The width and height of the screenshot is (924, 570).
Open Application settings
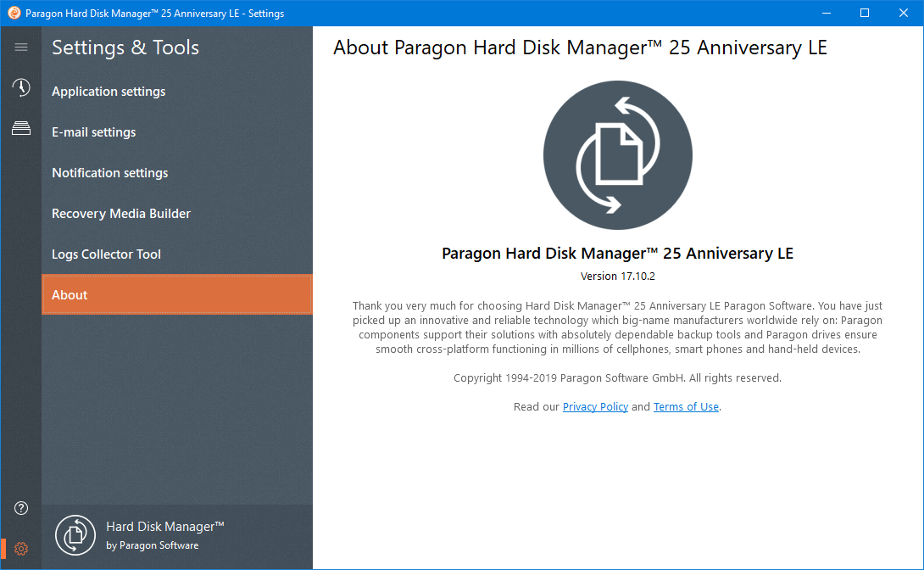(x=177, y=92)
